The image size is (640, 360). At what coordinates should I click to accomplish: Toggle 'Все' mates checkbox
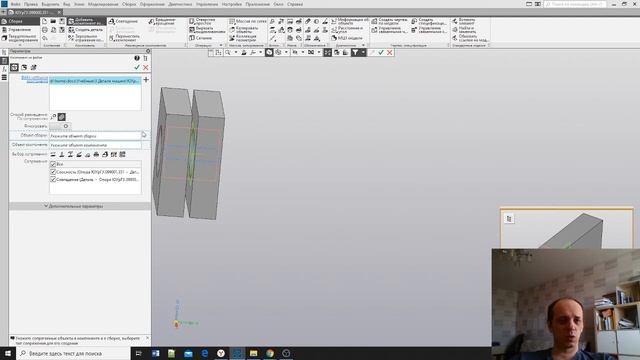pos(53,164)
